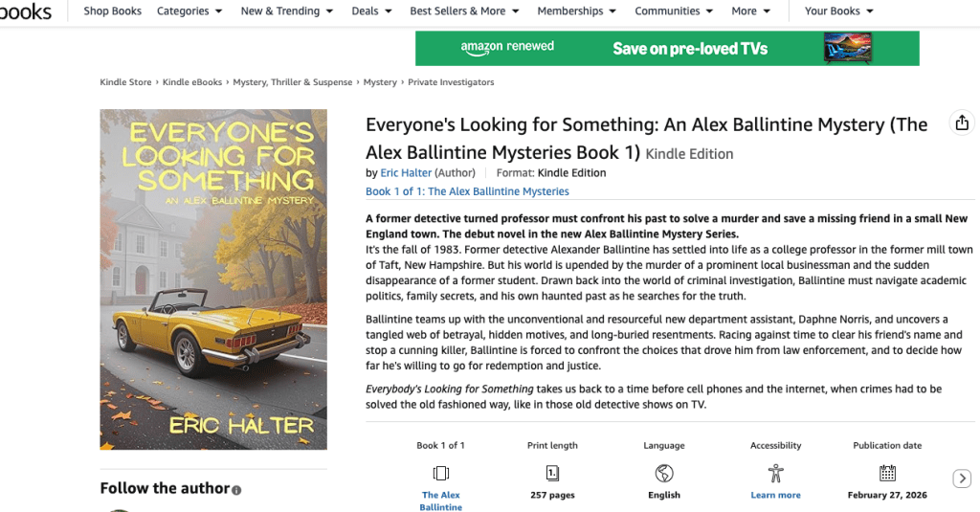Click the Accessibility person icon

point(775,473)
